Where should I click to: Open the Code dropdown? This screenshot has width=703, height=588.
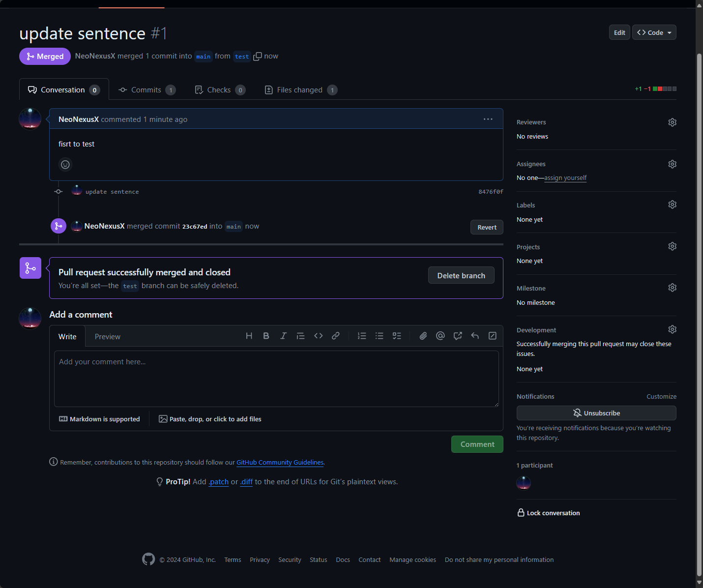pos(654,32)
